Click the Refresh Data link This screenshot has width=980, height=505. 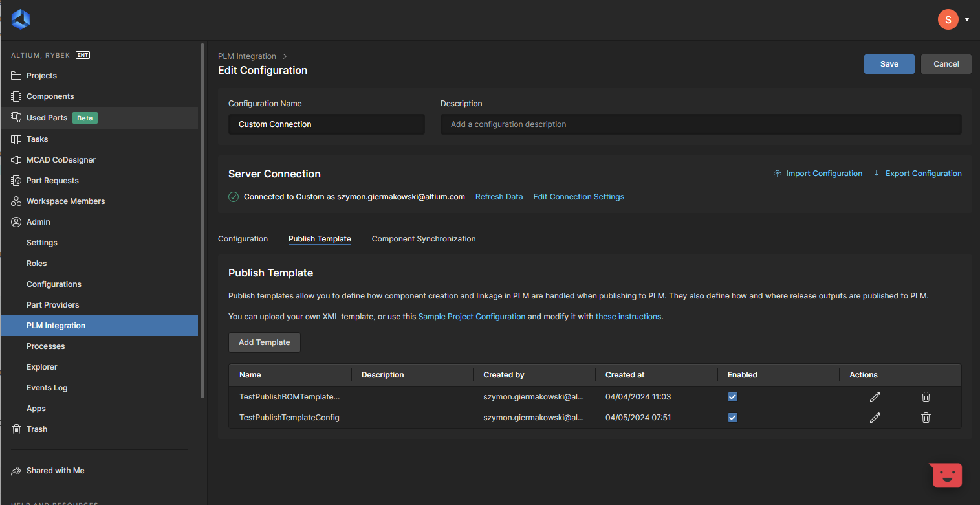[x=499, y=197]
